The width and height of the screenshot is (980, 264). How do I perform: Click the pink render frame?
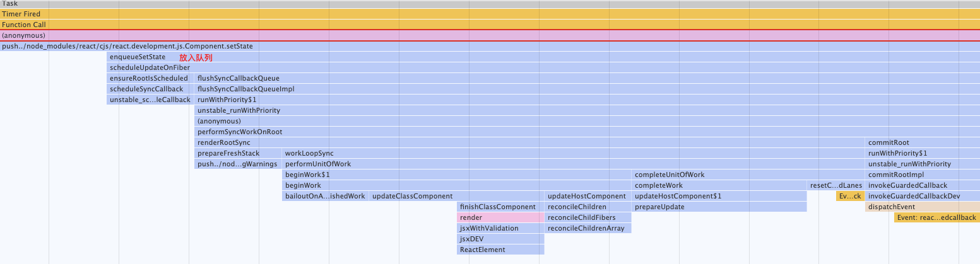500,217
